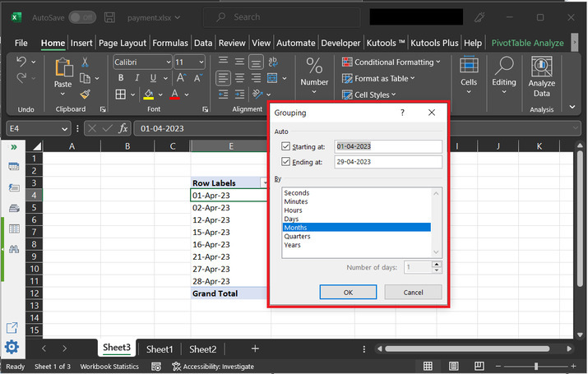Click the Paste clipboard icon
Image resolution: width=588 pixels, height=374 pixels.
64,68
